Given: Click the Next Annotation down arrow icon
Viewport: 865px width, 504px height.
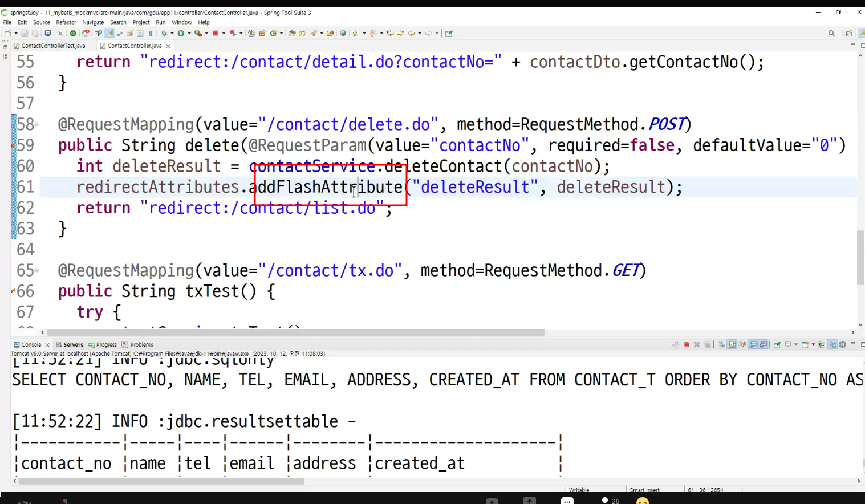Looking at the screenshot, I should tap(355, 34).
